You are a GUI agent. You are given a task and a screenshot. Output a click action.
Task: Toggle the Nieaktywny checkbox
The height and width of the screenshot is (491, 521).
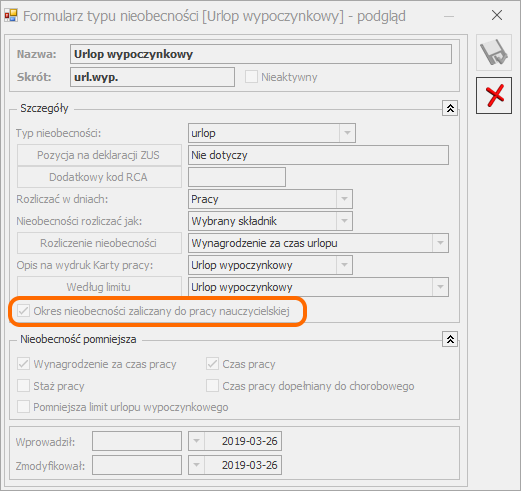251,77
